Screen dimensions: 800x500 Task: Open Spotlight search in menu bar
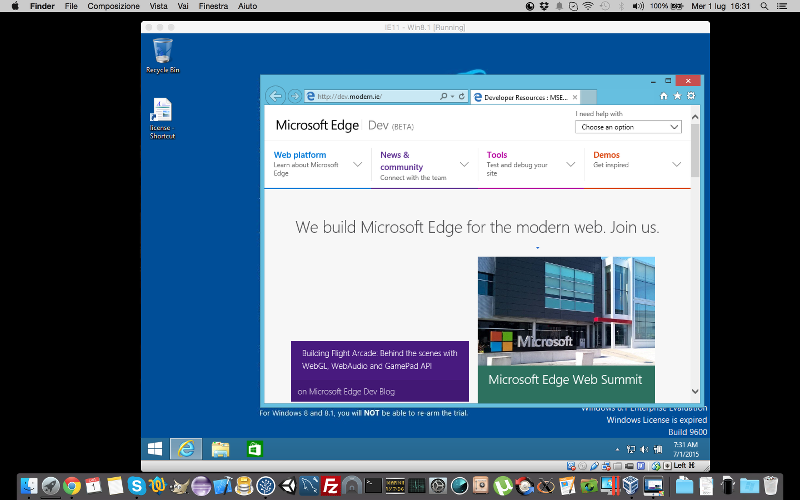(x=764, y=6)
